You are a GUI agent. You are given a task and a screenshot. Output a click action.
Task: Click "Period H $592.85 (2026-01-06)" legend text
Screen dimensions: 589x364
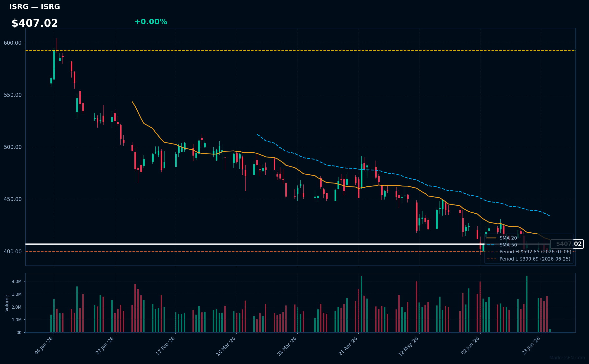(x=535, y=252)
